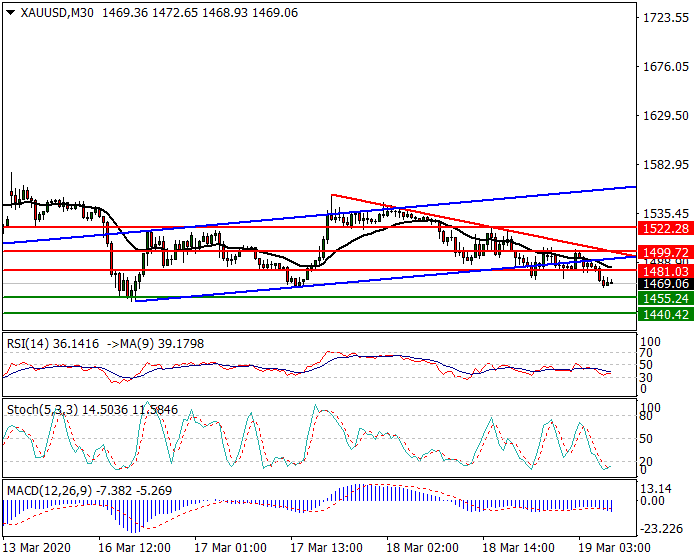
Task: Click the 17 Mar 01:00 time label
Action: 230,548
